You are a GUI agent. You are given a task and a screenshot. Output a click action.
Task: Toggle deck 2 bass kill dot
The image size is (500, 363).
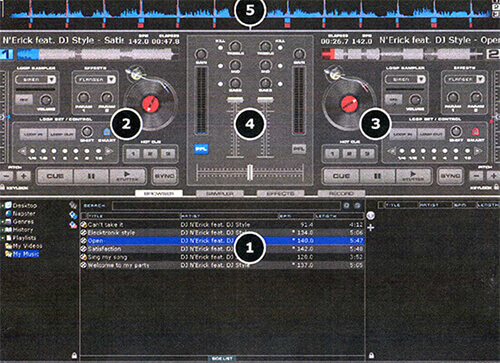point(281,84)
